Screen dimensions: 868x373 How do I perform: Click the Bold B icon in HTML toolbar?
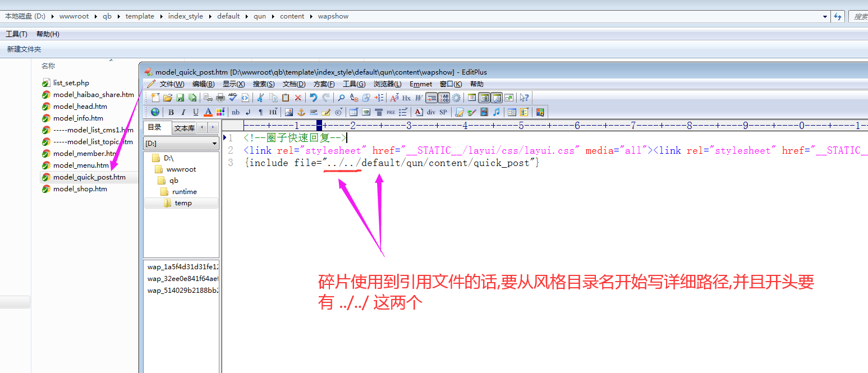coord(171,112)
